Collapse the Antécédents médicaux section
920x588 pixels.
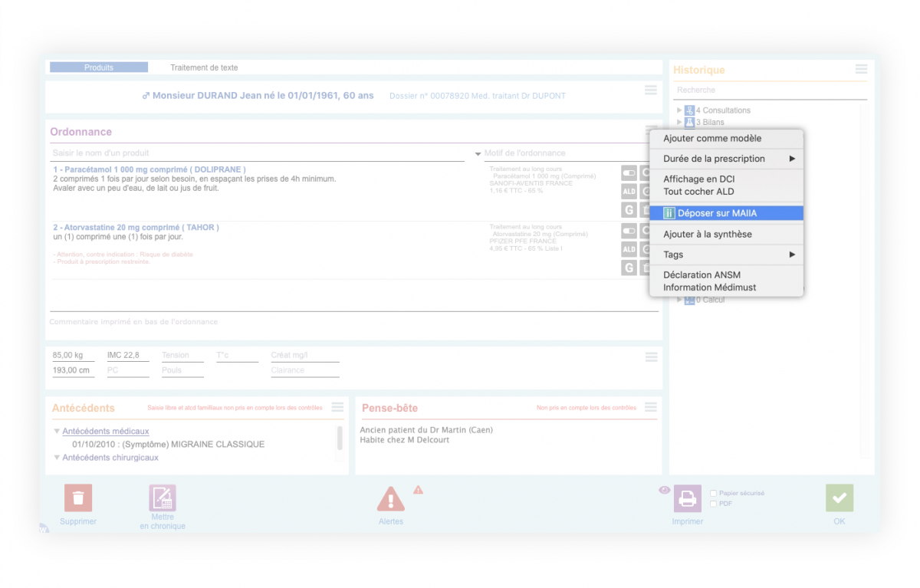point(57,432)
